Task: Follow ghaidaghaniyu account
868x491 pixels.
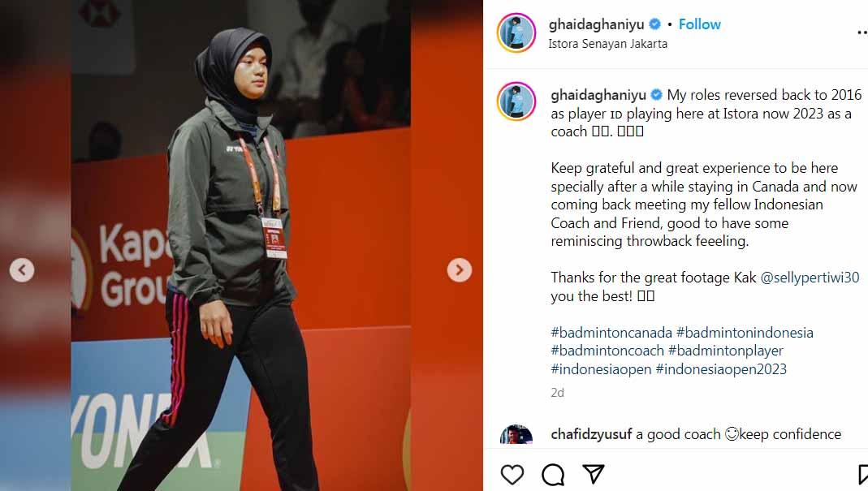Action: click(700, 24)
